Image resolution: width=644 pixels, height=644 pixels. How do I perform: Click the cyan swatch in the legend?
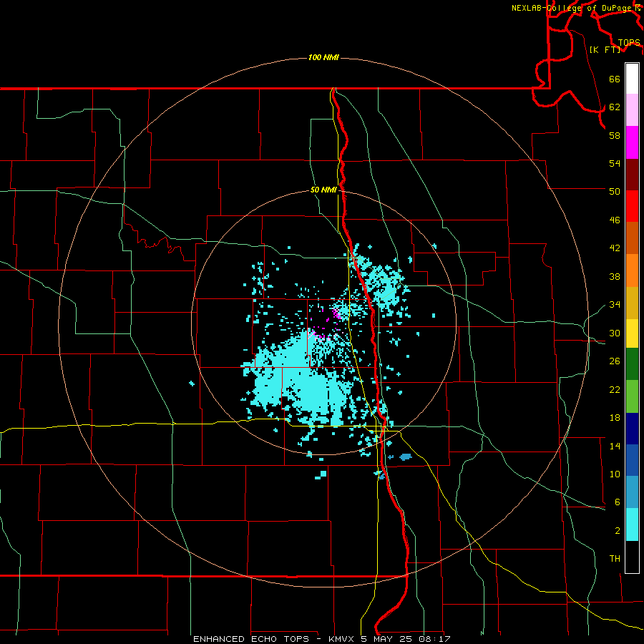tap(632, 525)
